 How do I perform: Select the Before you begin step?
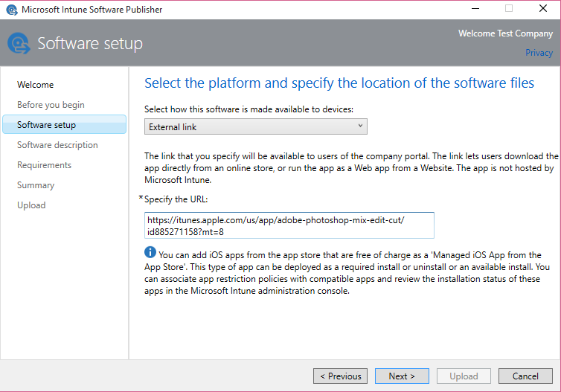51,105
